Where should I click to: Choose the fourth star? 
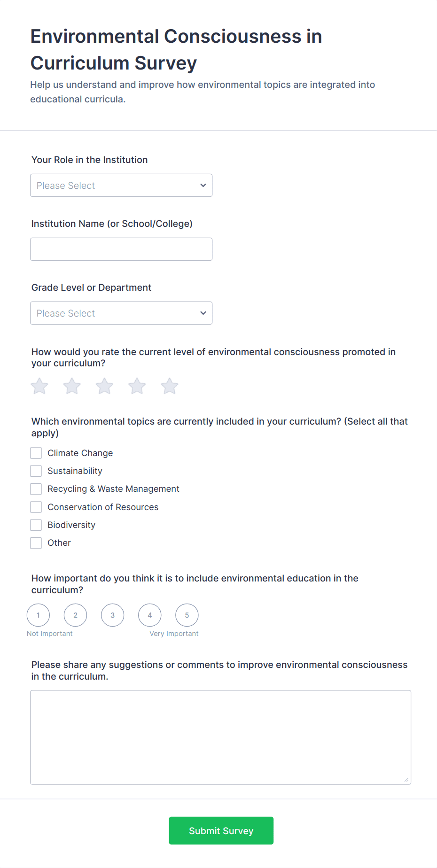pos(136,386)
